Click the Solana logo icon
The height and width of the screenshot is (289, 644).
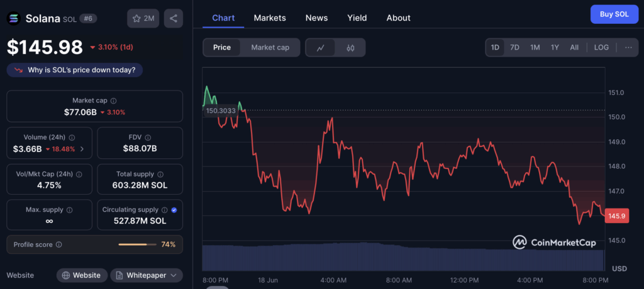click(14, 18)
